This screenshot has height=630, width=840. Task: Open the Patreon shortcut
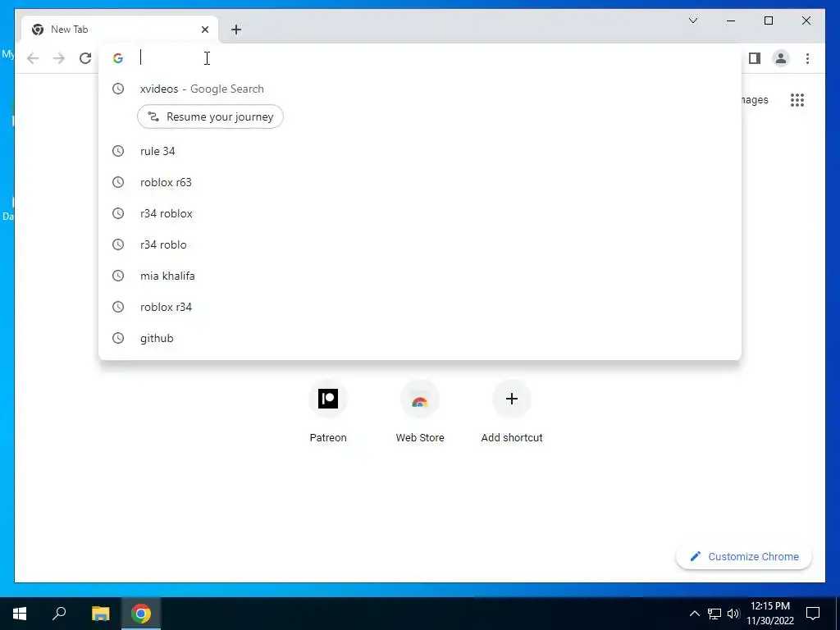328,412
